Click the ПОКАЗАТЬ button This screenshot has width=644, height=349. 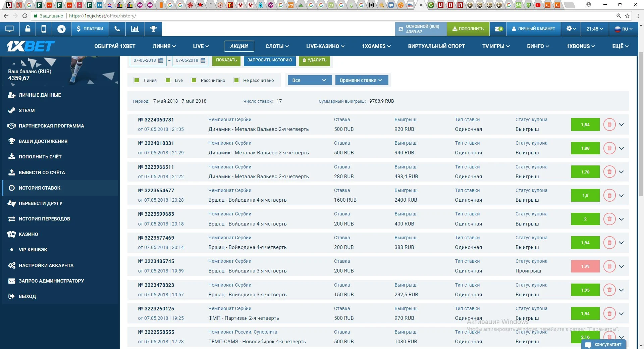(x=226, y=60)
